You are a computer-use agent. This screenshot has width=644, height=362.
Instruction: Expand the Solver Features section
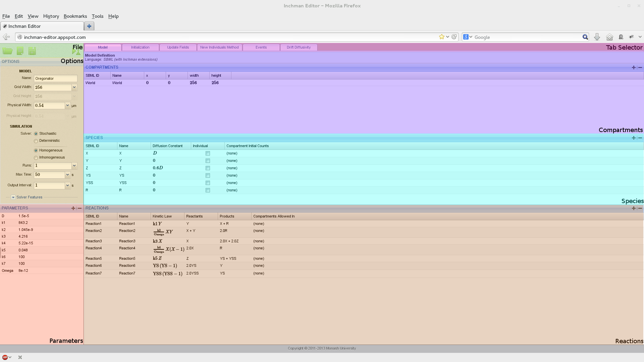point(13,197)
